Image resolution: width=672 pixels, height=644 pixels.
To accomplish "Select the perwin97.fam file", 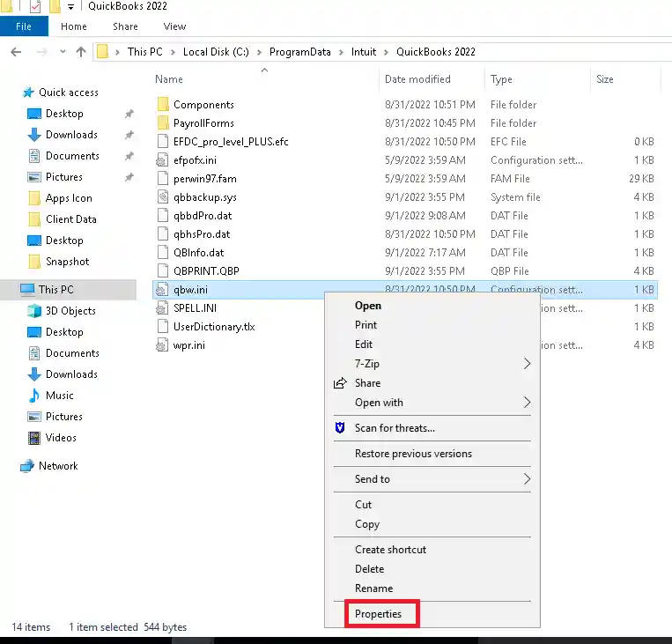I will coord(205,178).
